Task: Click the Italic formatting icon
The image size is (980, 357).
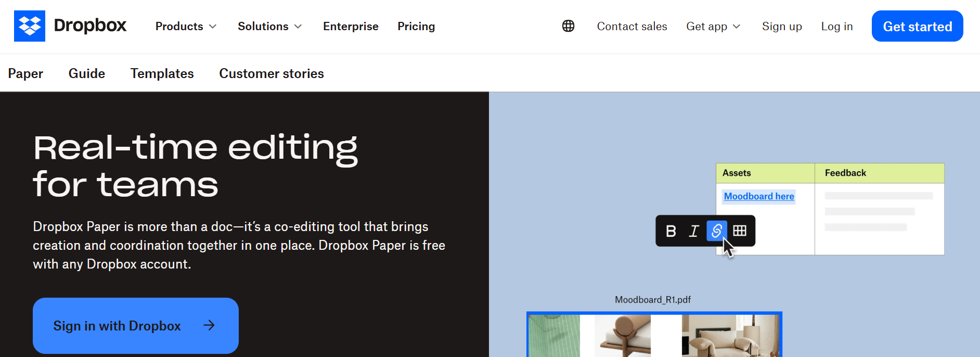Action: [694, 231]
